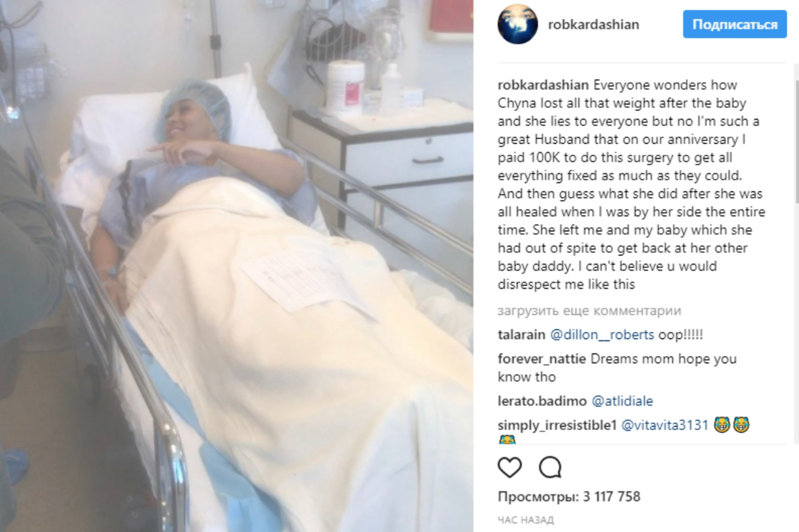Open lerato.badimo's profile link
Image resolution: width=799 pixels, height=532 pixels.
[x=542, y=401]
